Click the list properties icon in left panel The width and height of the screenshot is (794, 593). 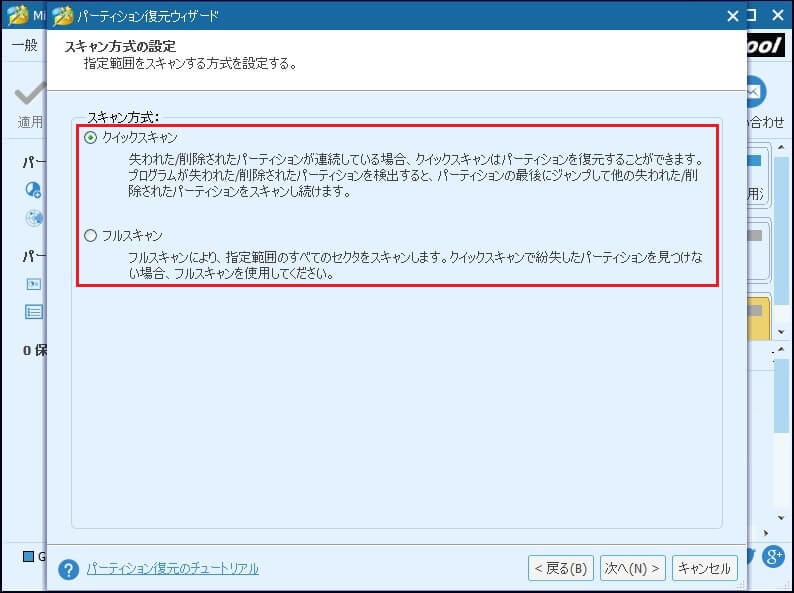click(x=34, y=311)
